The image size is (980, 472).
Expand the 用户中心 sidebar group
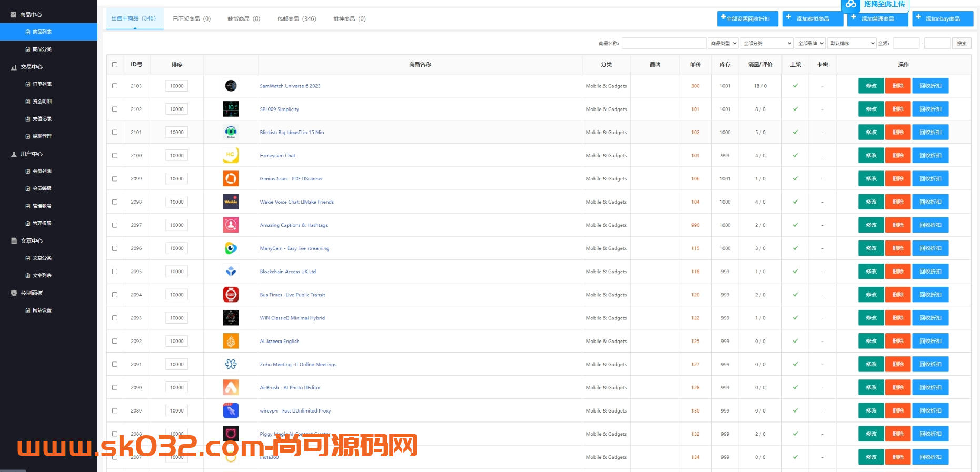48,154
